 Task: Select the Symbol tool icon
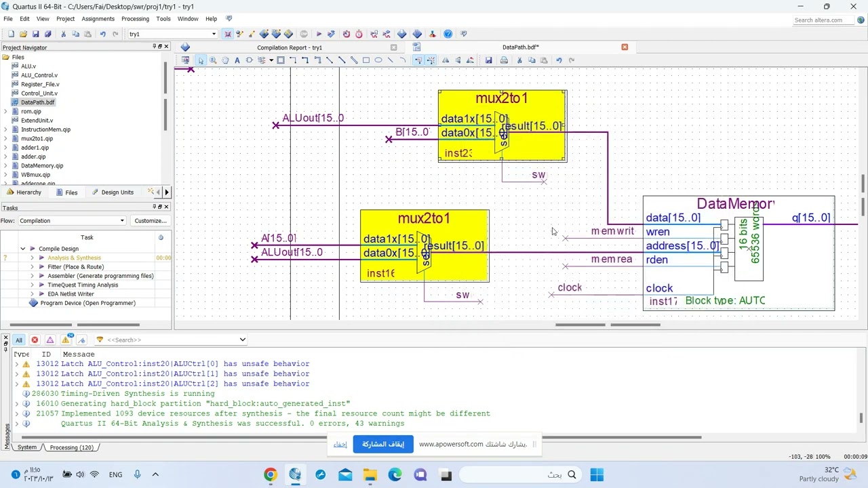coord(250,60)
